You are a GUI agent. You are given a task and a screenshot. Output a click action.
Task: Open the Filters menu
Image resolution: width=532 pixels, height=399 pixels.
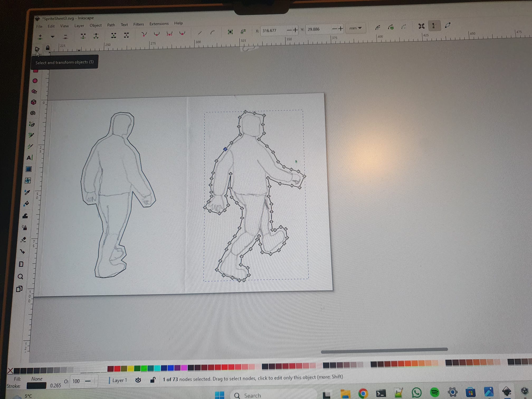pyautogui.click(x=139, y=25)
